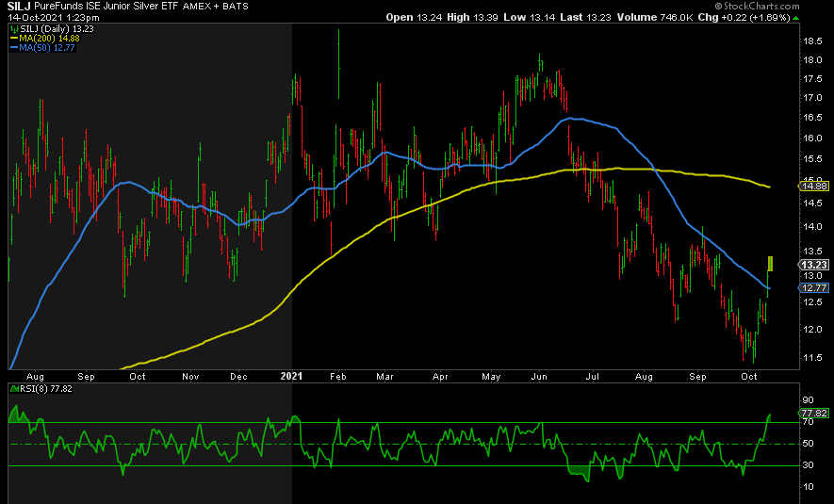Click the yellow 14.88 price tag on axis

814,187
